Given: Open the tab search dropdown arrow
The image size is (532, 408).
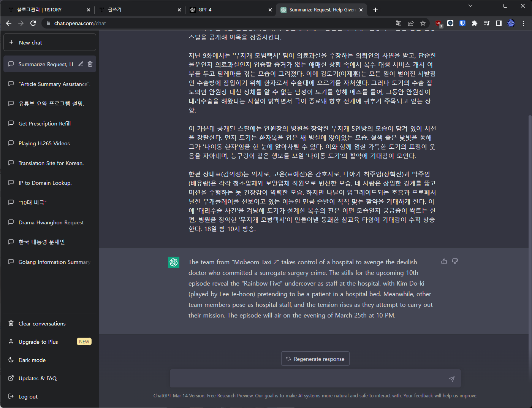Looking at the screenshot, I should click(x=470, y=6).
